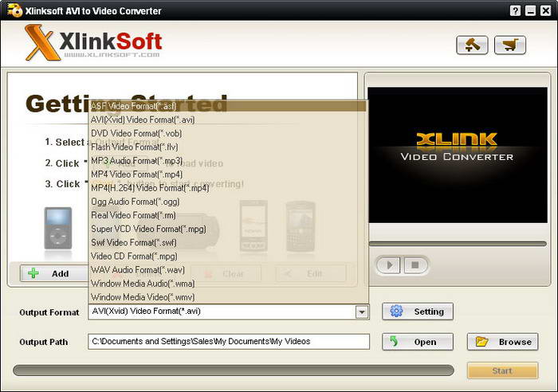Select Flash Video Format(*.flv)
Viewport: 558px width, 392px height.
pyautogui.click(x=228, y=147)
